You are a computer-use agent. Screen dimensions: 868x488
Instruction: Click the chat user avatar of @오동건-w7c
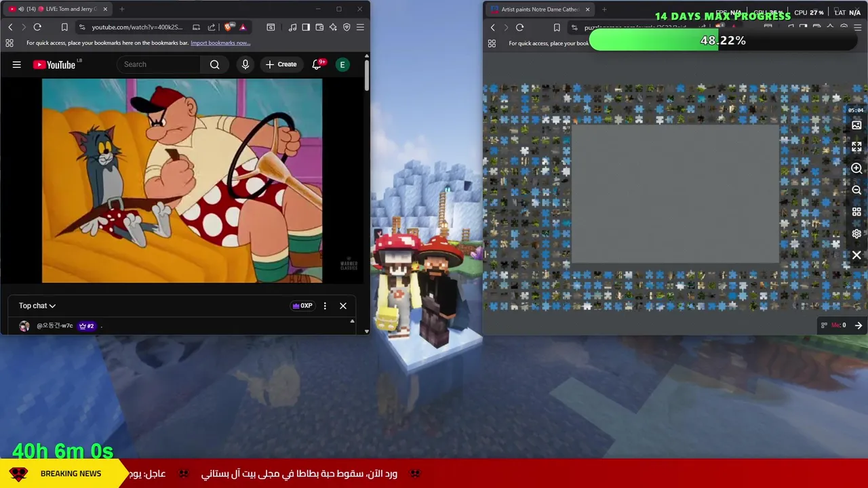24,326
